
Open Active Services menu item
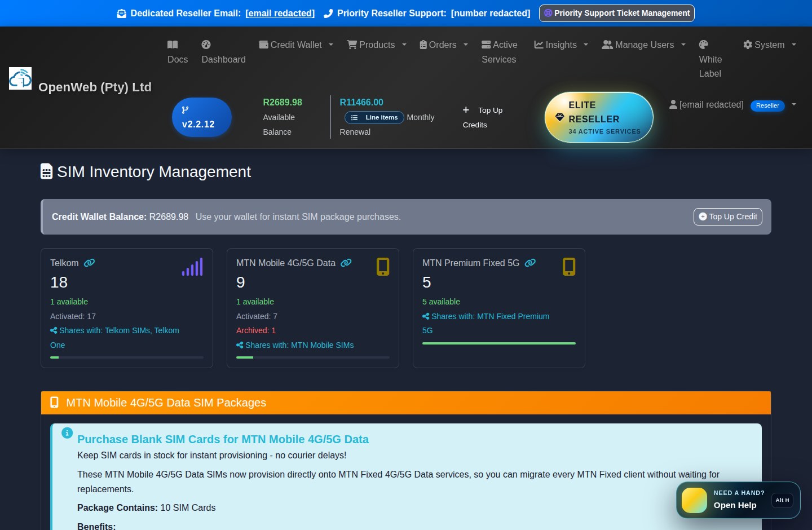click(500, 52)
